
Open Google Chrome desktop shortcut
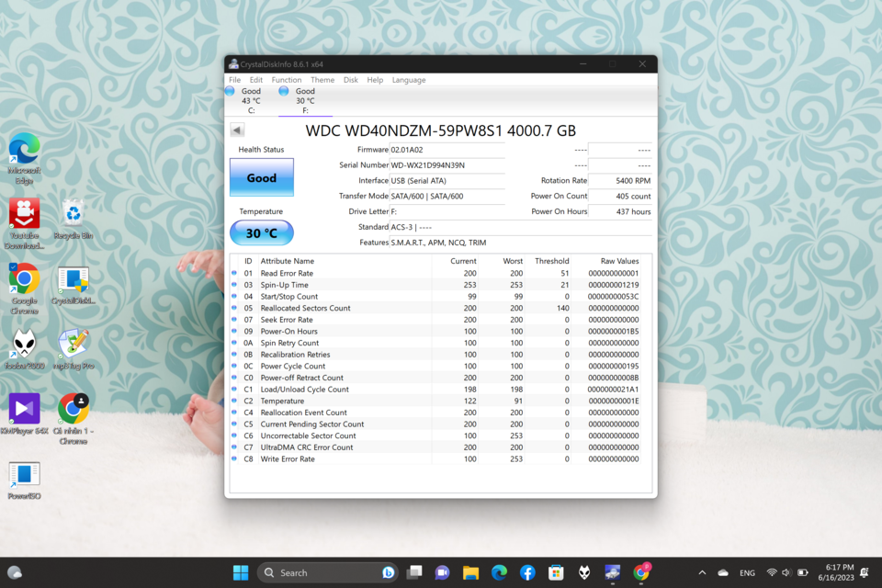(24, 288)
